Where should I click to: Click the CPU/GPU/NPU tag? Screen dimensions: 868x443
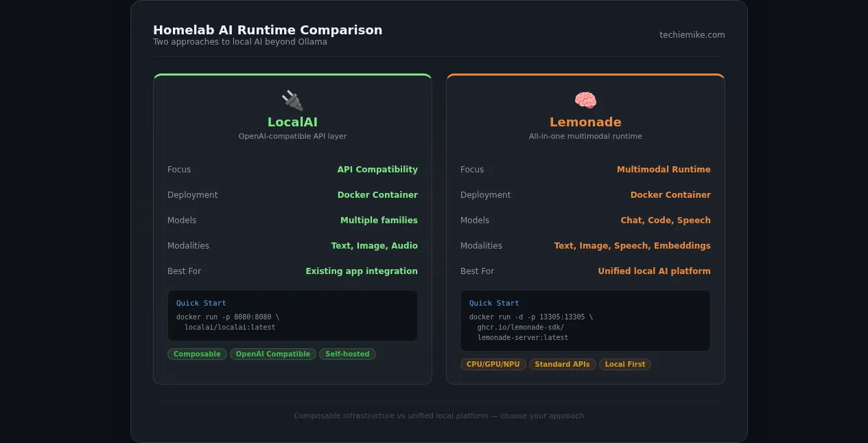493,365
